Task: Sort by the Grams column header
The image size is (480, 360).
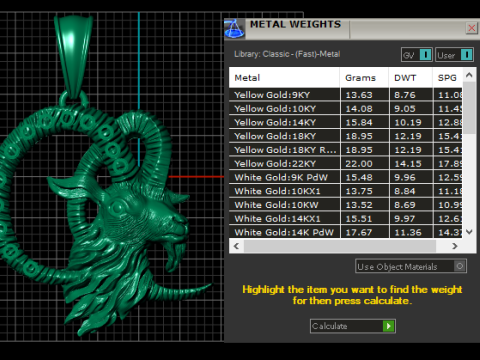Action: (x=364, y=78)
